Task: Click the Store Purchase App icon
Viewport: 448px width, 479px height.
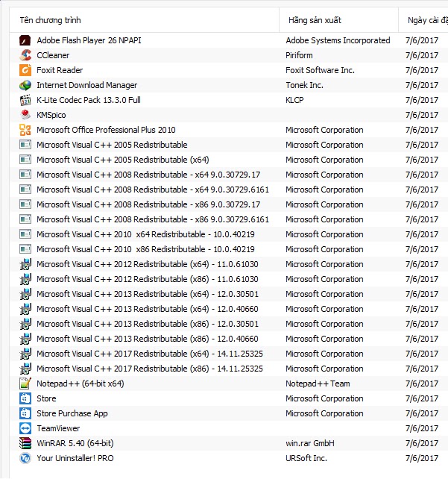Action: 25,413
